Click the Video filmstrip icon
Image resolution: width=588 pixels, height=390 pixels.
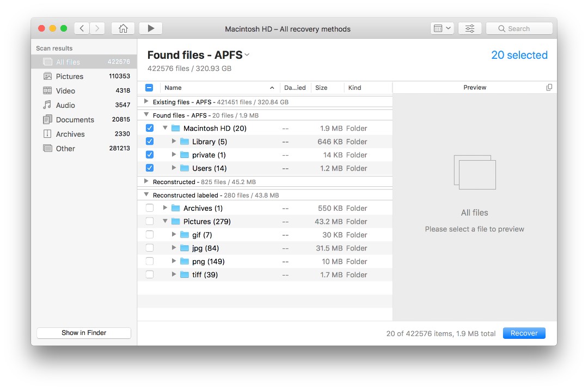tap(47, 90)
